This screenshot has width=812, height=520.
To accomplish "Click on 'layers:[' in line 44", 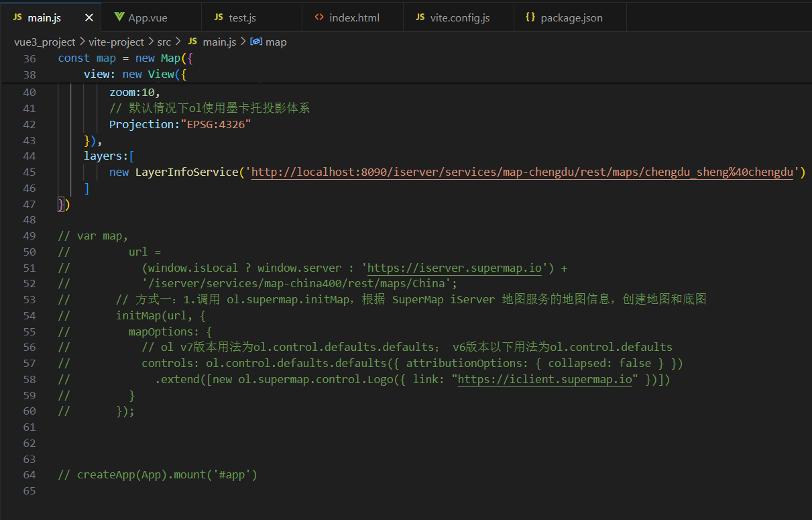I will (x=109, y=156).
